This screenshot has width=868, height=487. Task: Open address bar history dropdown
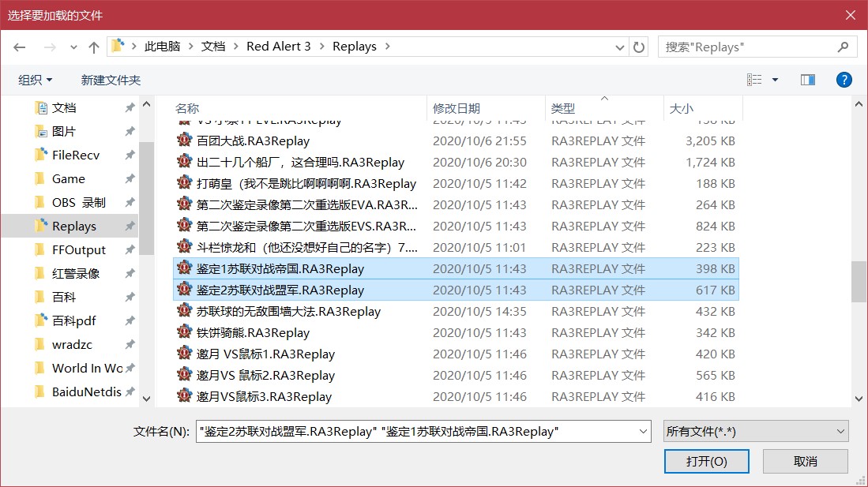click(x=619, y=47)
